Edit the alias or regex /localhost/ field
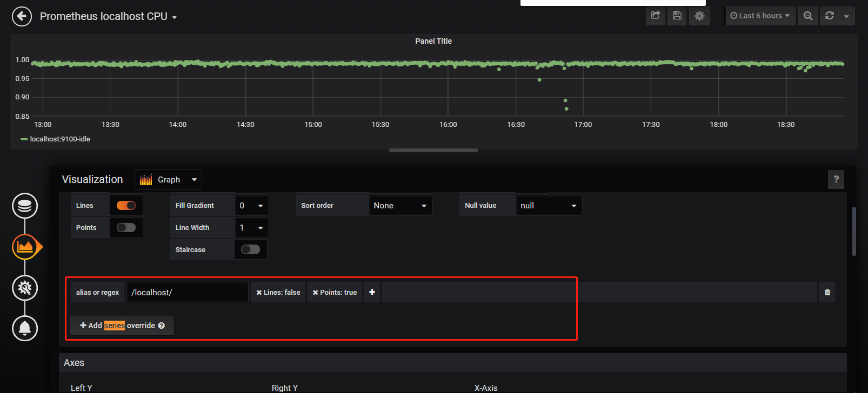Image resolution: width=868 pixels, height=393 pixels. tap(187, 292)
